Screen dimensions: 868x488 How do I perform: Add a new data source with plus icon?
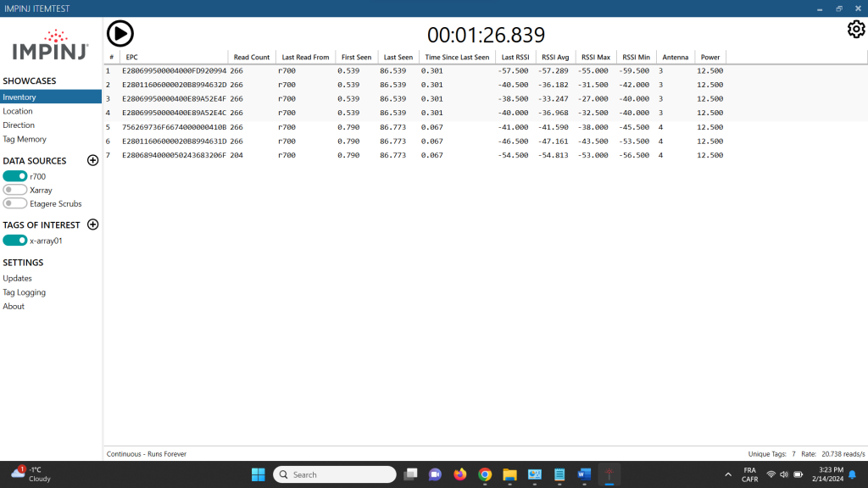(x=93, y=161)
